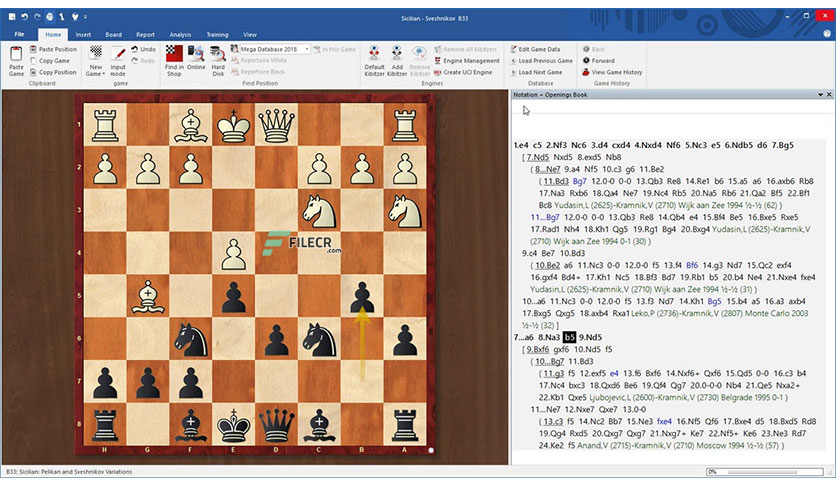Select variation move 9.Bxf6
Image resolution: width=836 pixels, height=484 pixels.
pos(538,349)
